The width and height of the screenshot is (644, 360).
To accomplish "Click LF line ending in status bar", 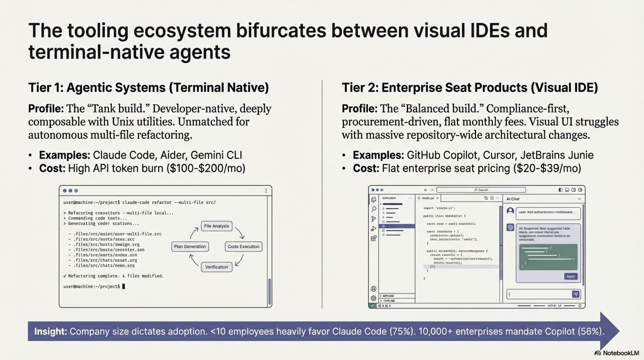I will click(559, 306).
